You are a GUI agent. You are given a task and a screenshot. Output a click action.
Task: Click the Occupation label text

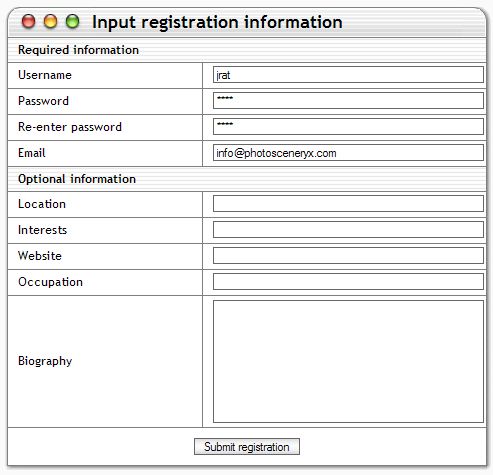pos(50,282)
